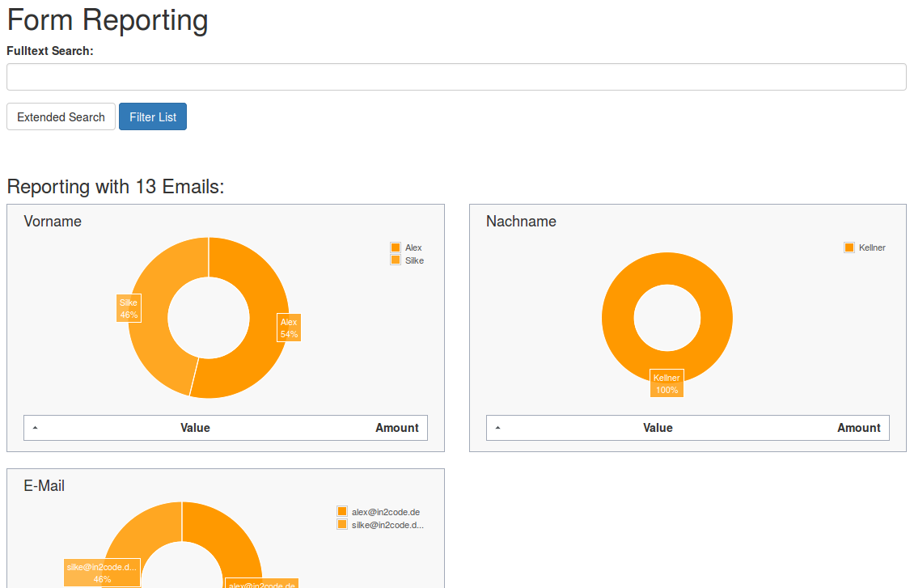Click the legend swatch beside Kellner
910x588 pixels.
849,247
